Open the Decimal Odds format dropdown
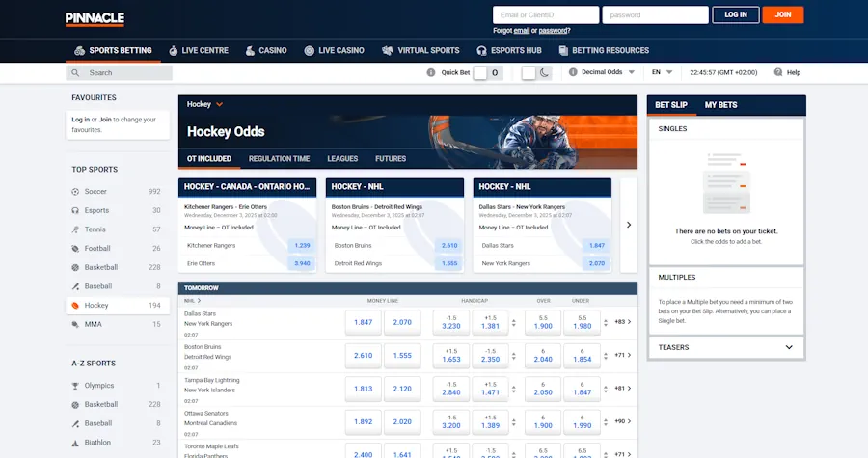 (608, 72)
